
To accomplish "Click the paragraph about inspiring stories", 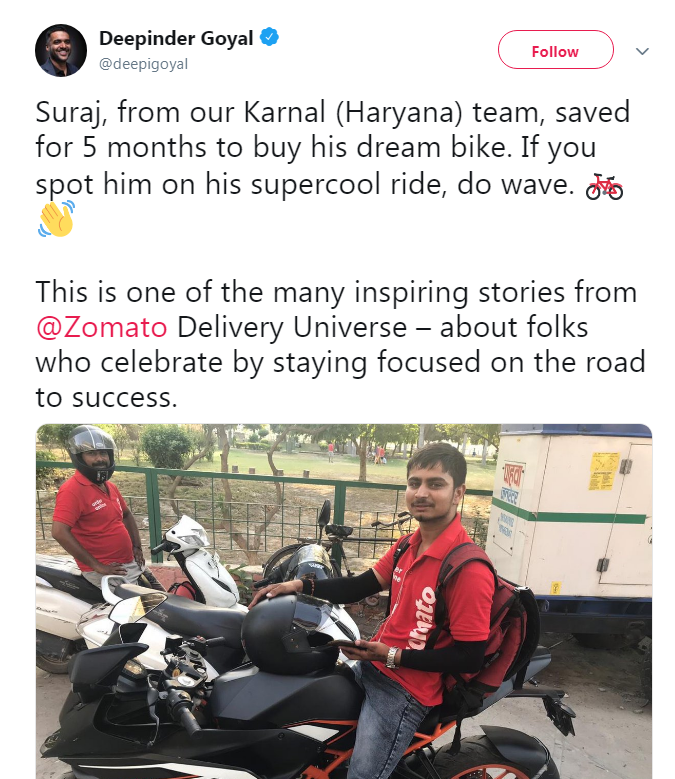I will pos(341,344).
